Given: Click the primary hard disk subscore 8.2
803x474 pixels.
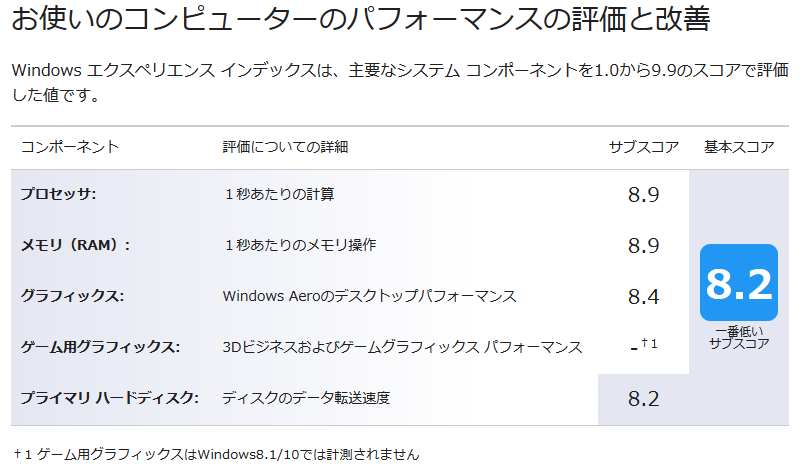Looking at the screenshot, I should [x=643, y=399].
